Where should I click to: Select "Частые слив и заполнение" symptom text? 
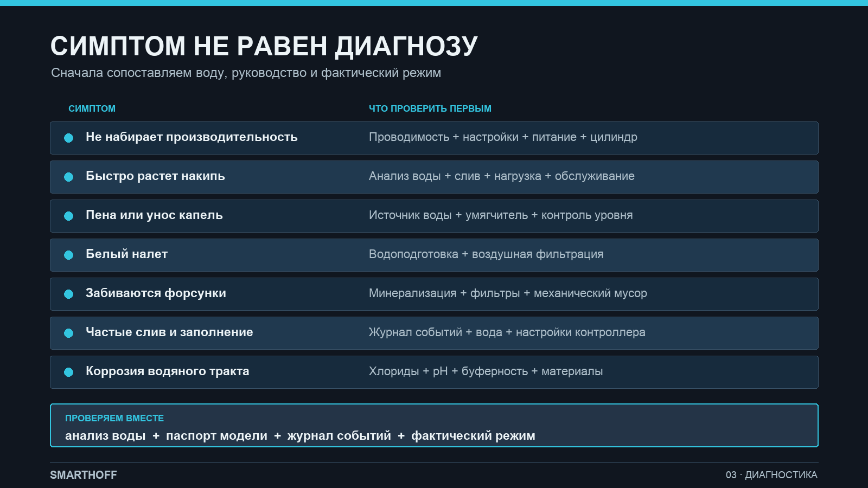click(169, 332)
